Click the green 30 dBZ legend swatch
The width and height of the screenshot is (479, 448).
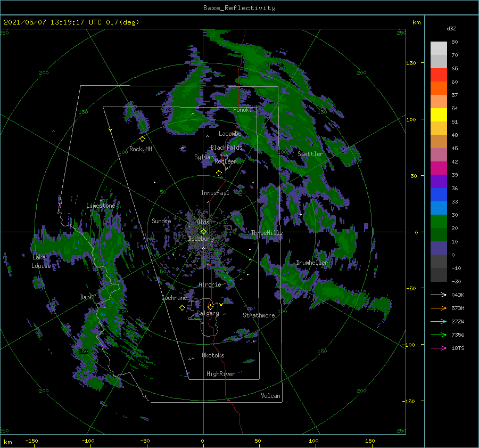(x=439, y=221)
